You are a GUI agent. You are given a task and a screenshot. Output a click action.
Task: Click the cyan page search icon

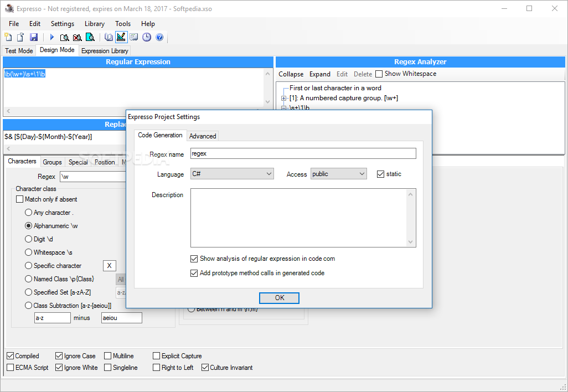tap(90, 37)
